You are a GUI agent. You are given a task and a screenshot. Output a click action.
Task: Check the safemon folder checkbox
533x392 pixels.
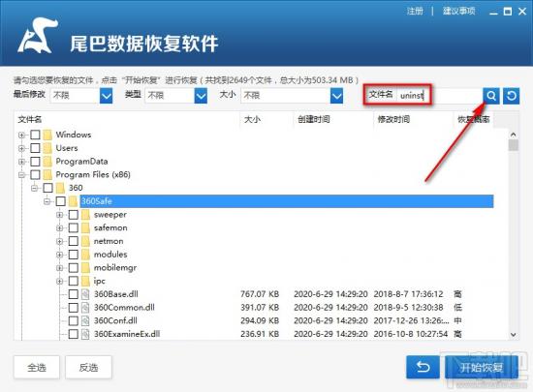click(74, 227)
